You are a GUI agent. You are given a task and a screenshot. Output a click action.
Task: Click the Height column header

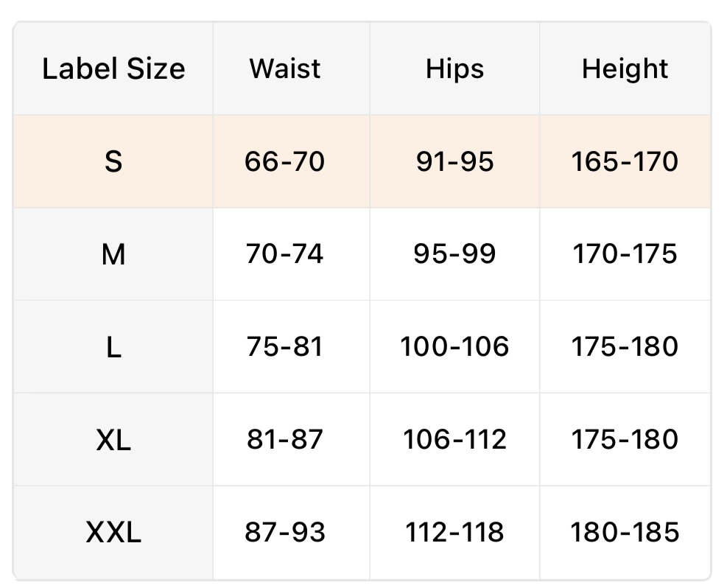(x=625, y=69)
